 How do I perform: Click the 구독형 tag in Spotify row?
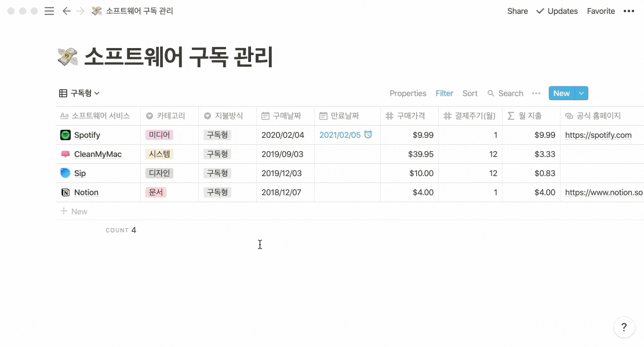click(x=217, y=135)
